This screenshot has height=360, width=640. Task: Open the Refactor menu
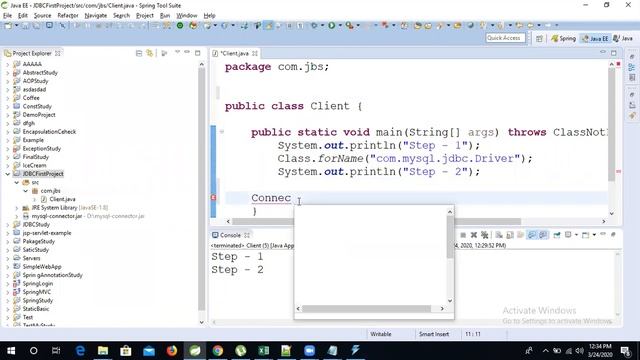coord(68,16)
